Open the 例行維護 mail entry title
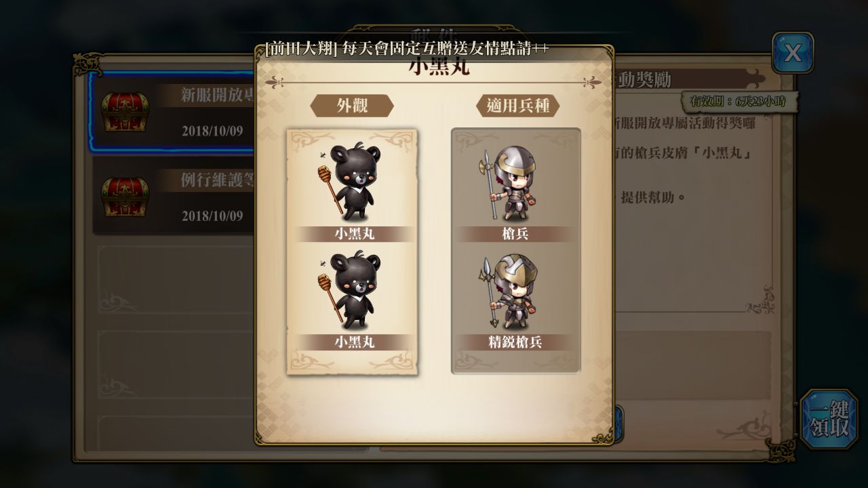 click(217, 180)
